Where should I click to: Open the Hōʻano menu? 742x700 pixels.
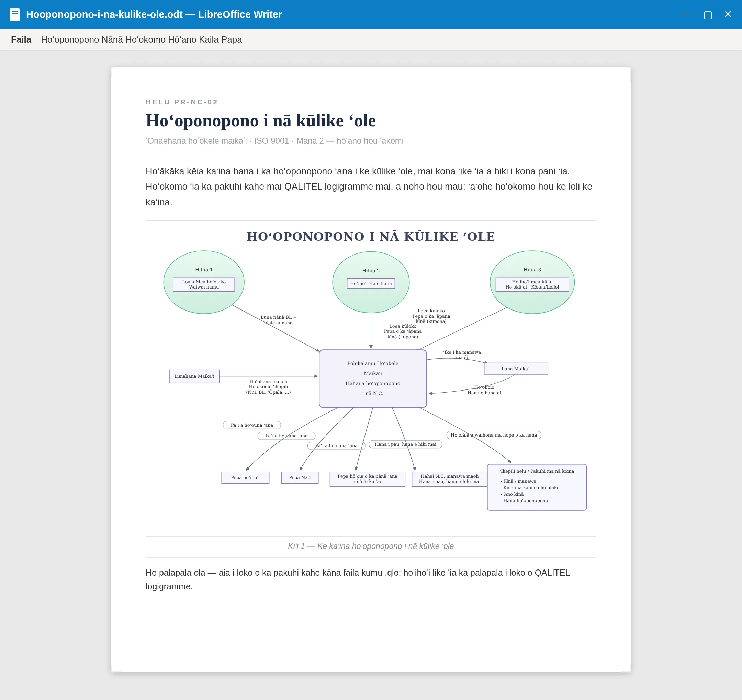point(179,39)
